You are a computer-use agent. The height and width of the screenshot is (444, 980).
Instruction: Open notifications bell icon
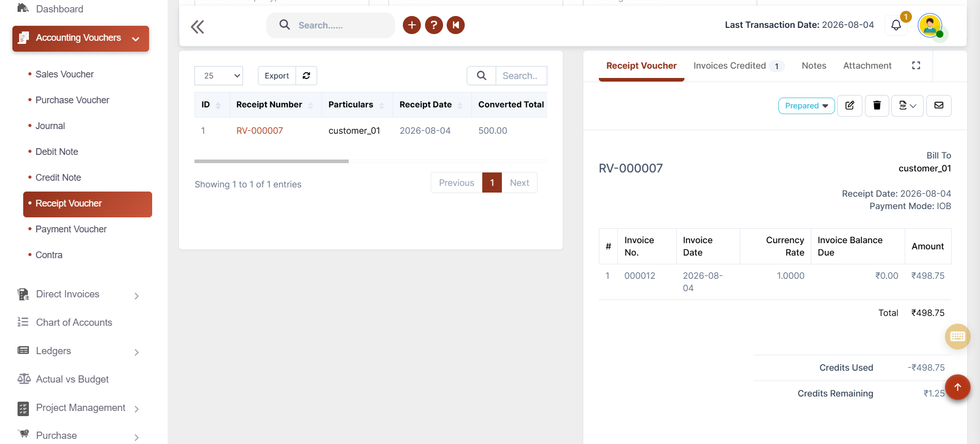point(896,25)
